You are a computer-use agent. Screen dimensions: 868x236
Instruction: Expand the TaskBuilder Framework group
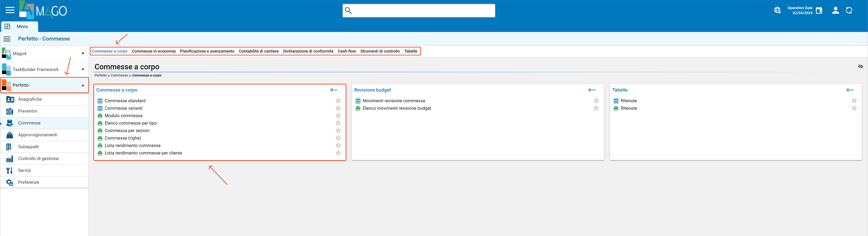(83, 70)
